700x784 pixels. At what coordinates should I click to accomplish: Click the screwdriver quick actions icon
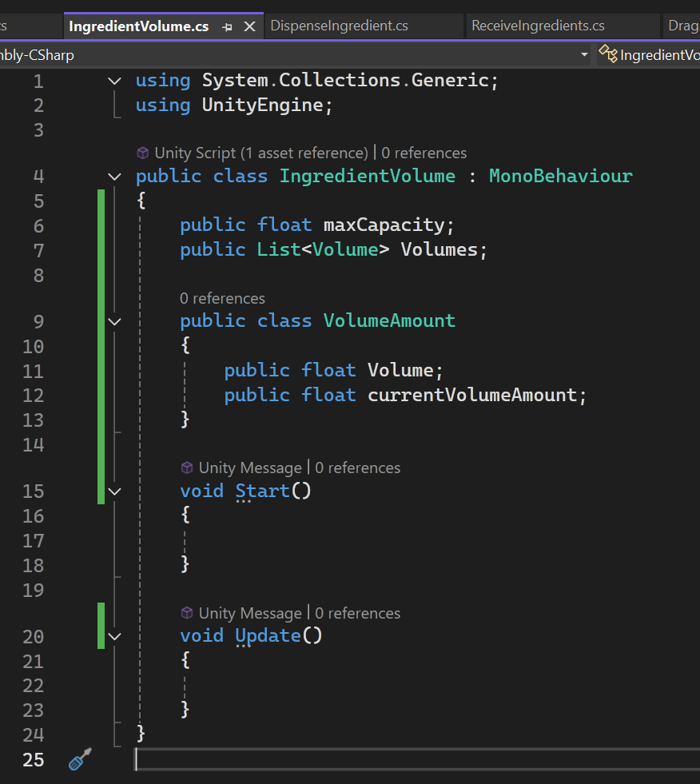[80, 759]
